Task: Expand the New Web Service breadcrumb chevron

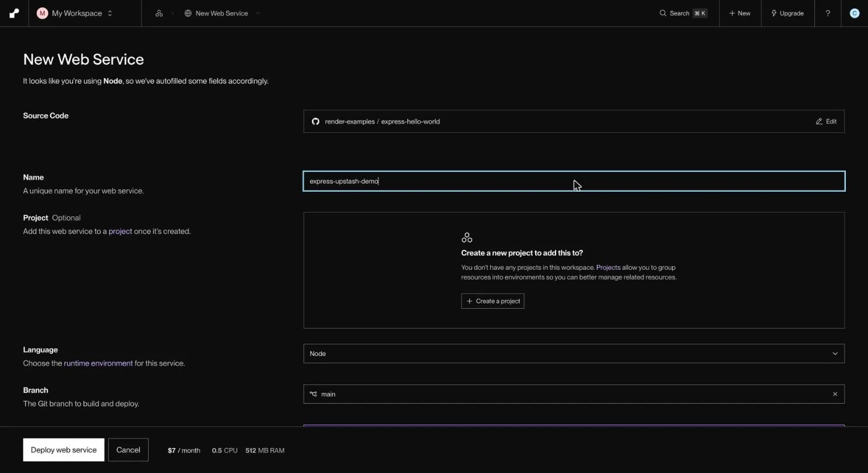Action: pyautogui.click(x=258, y=13)
